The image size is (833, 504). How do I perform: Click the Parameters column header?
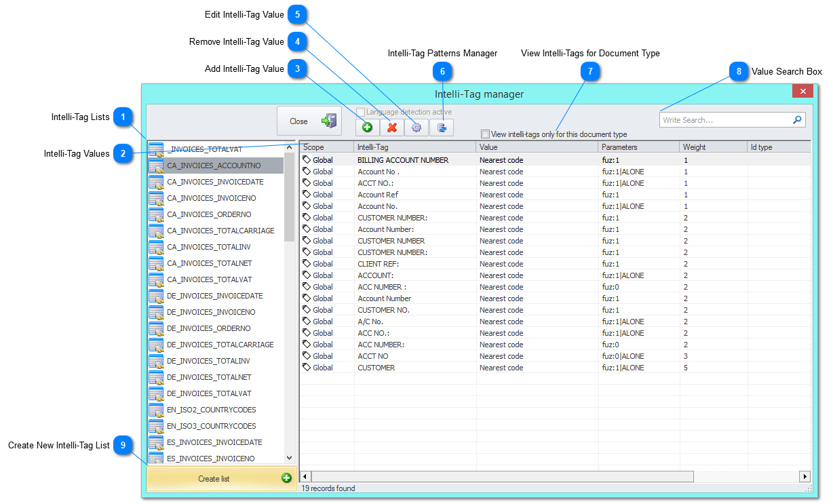[636, 147]
